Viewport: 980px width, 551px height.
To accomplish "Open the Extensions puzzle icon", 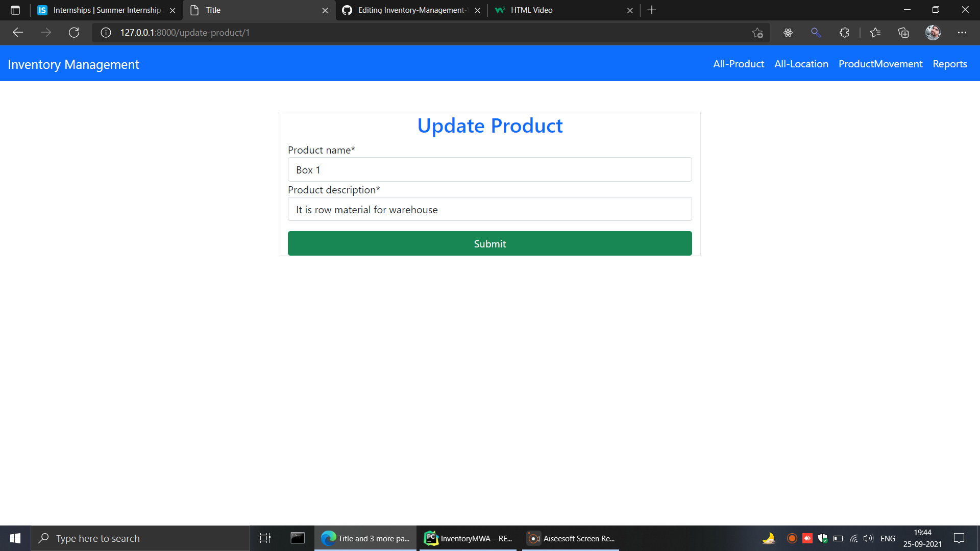I will pyautogui.click(x=844, y=32).
